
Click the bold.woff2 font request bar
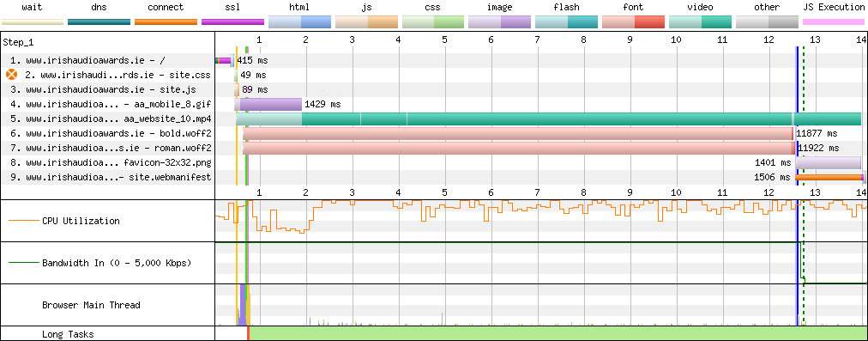pos(518,134)
